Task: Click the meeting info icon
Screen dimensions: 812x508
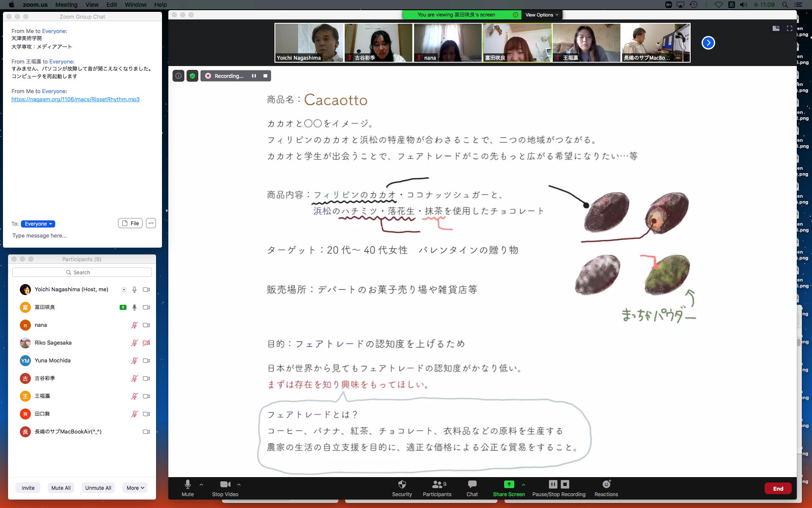Action: (178, 76)
